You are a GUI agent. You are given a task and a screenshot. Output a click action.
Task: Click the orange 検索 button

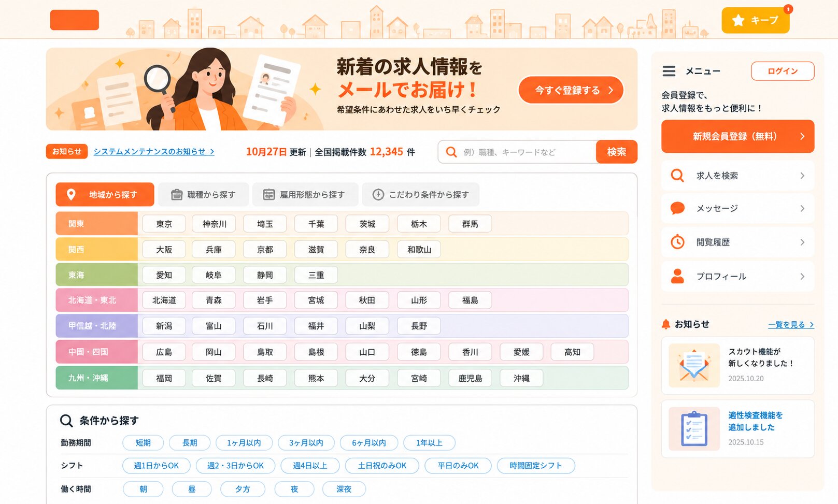617,152
